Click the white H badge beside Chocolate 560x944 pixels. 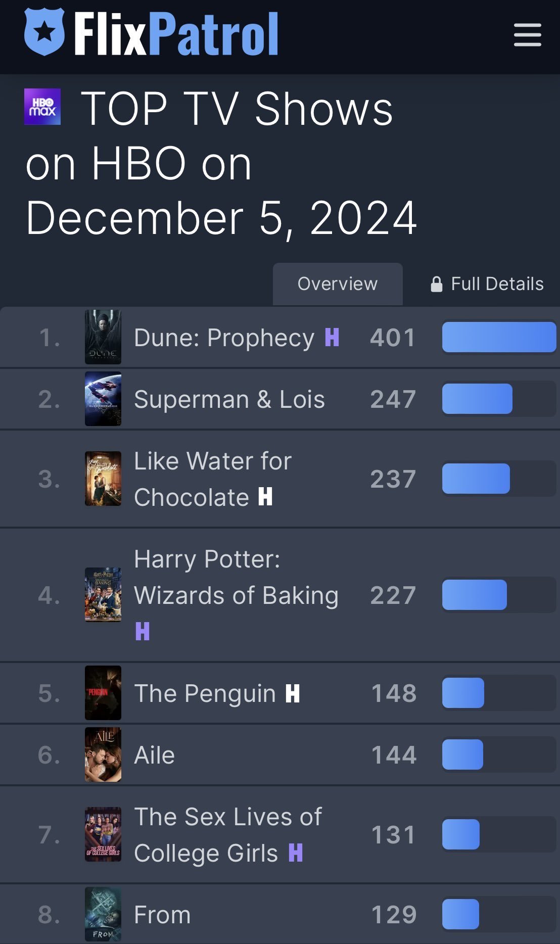coord(265,497)
